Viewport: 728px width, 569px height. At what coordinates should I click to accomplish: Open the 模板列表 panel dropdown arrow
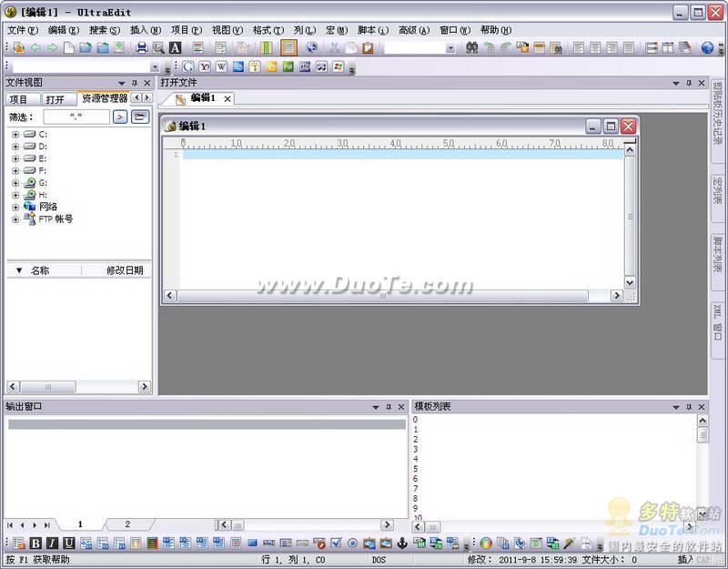pyautogui.click(x=676, y=407)
